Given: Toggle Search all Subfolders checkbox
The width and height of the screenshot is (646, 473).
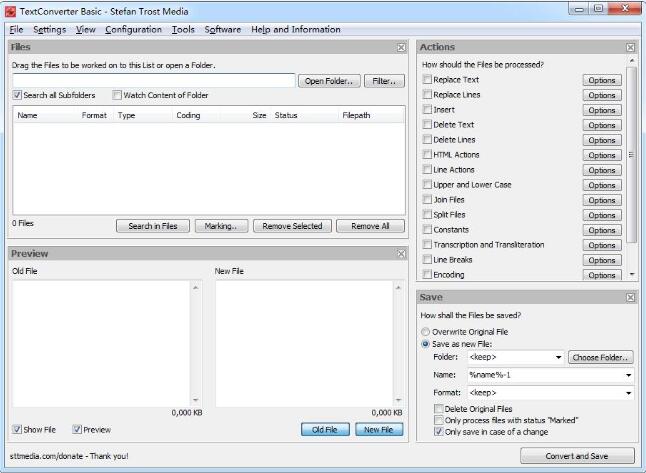Looking at the screenshot, I should click(x=17, y=95).
